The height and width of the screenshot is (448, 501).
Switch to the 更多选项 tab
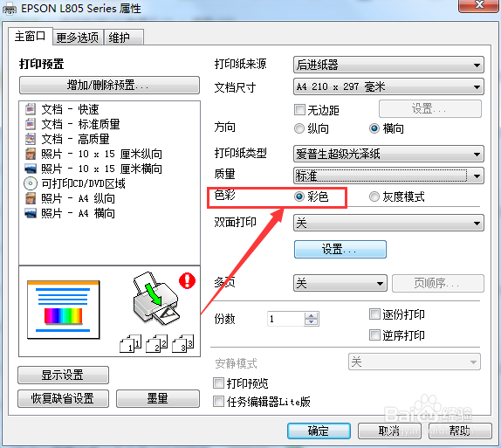(78, 38)
